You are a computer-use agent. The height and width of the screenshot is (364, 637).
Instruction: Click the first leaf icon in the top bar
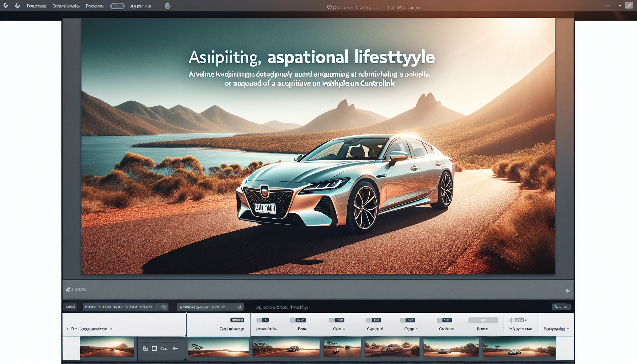[6, 6]
